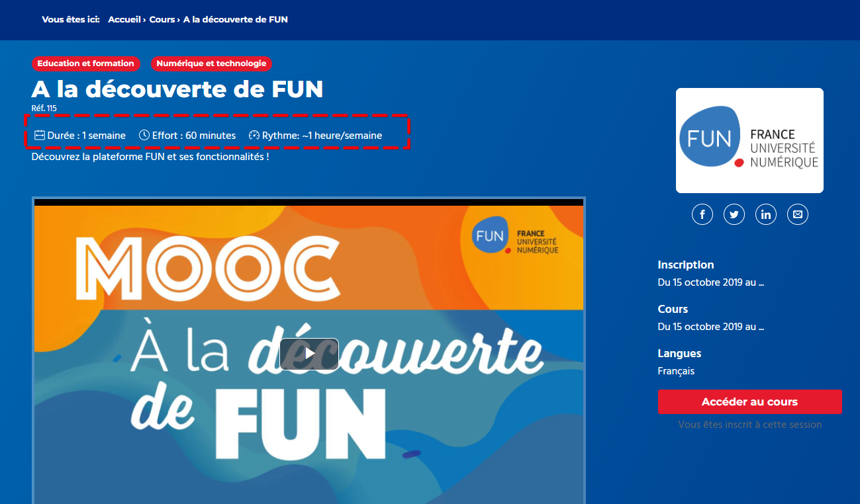
Task: Select the breadcrumb item A la découverte de FUN
Action: click(x=236, y=19)
